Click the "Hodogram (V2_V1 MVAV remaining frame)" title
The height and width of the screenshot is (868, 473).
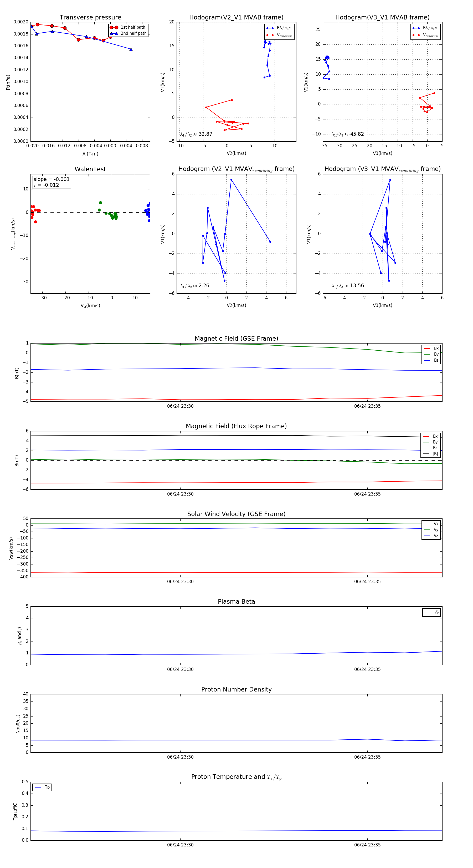[x=236, y=169]
